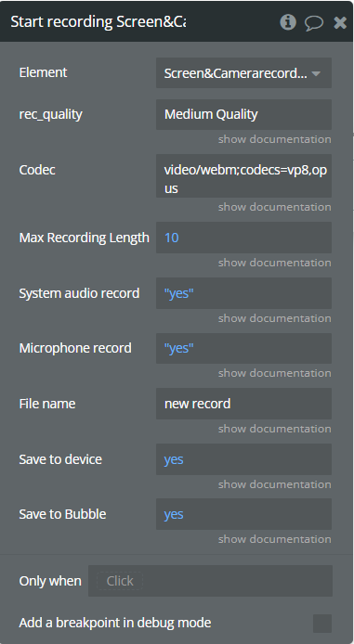Open the info icon in the header
Image resolution: width=354 pixels, height=644 pixels.
pos(288,21)
